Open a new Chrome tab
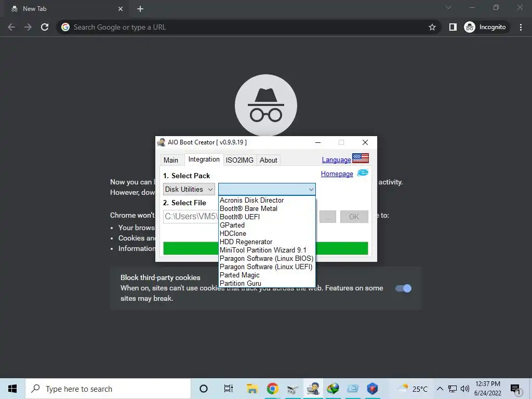Screen dimensions: 532x399 pos(140,9)
